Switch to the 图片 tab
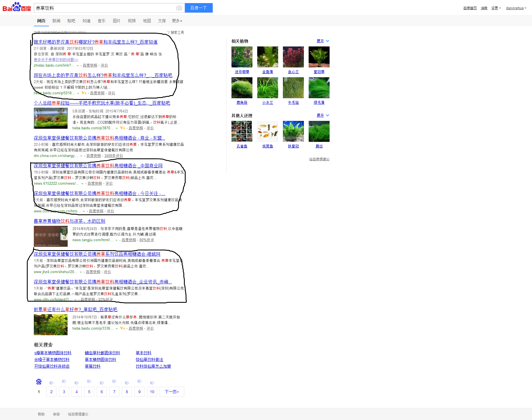Viewport: 532px width, 420px height. tap(117, 21)
